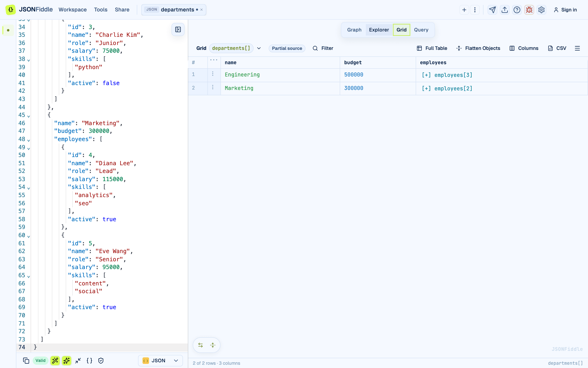
Task: Open the Filter search button
Action: 323,48
